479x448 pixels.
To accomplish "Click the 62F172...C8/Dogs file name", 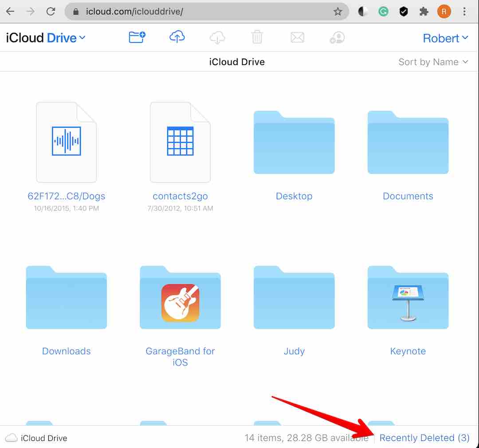I will point(66,196).
